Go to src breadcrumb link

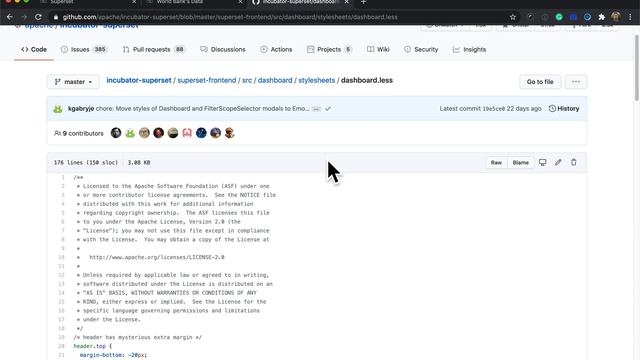pos(247,80)
